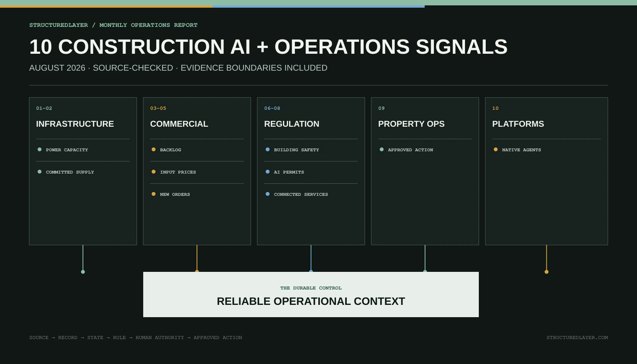Open the STRUCTUREDLAYER.COM footer link

pos(577,338)
